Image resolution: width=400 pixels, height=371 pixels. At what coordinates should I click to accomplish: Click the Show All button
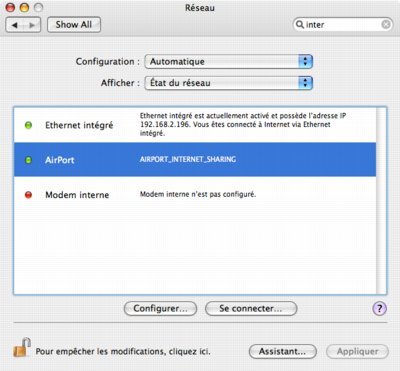[x=74, y=25]
